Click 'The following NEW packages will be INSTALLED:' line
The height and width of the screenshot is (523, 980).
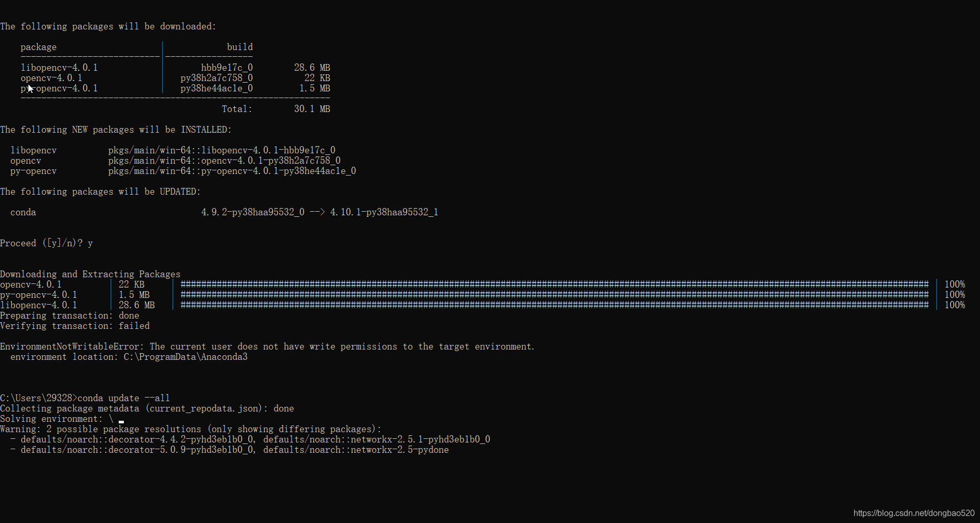click(x=116, y=130)
